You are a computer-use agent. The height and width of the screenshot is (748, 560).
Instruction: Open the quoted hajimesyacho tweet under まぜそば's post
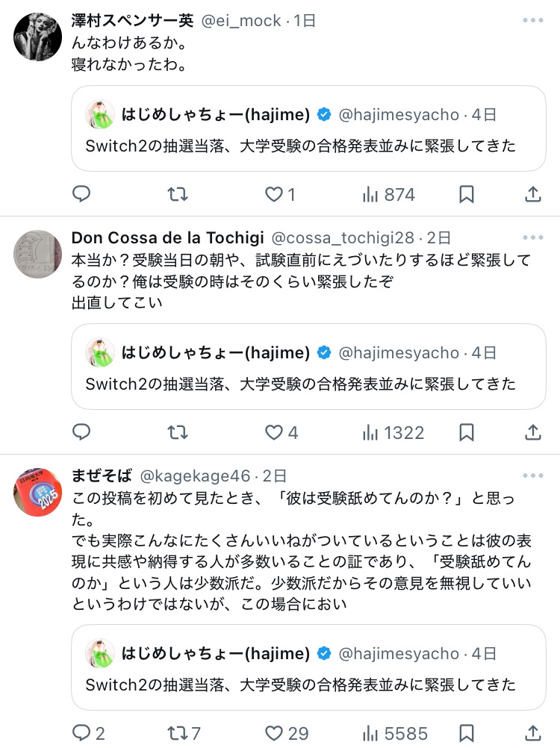[x=308, y=667]
